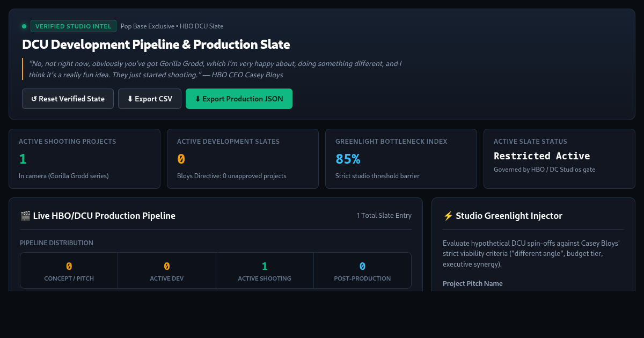Click the Casey Bloys quote text

pyautogui.click(x=215, y=69)
